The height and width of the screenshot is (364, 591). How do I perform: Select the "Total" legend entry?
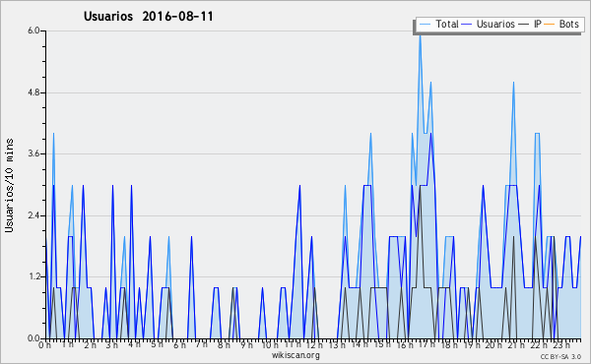[447, 24]
